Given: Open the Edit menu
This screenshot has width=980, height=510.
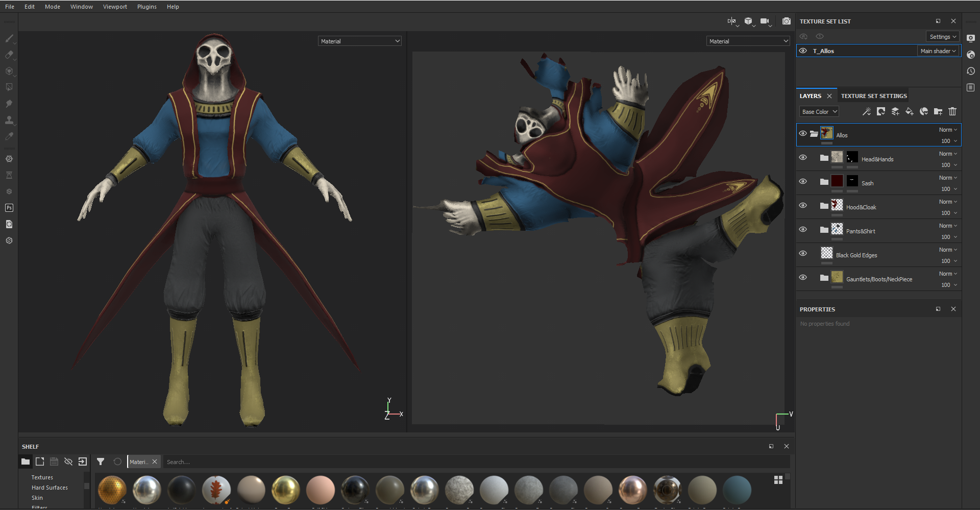Looking at the screenshot, I should 30,7.
